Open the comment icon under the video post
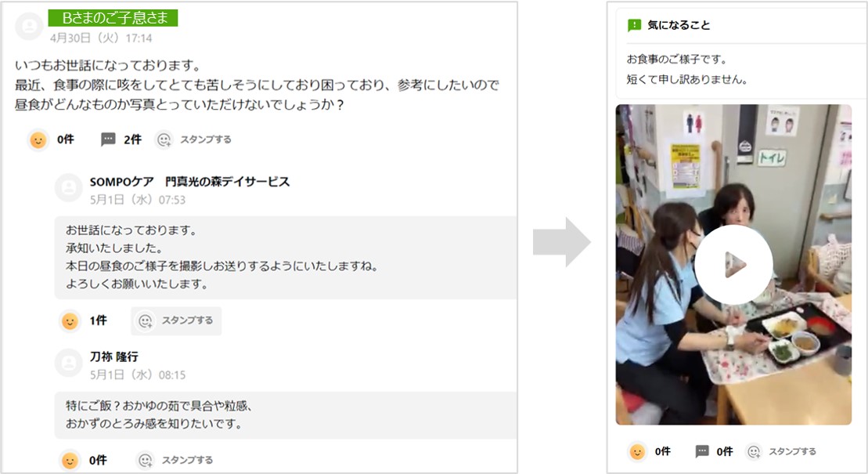 click(x=702, y=451)
